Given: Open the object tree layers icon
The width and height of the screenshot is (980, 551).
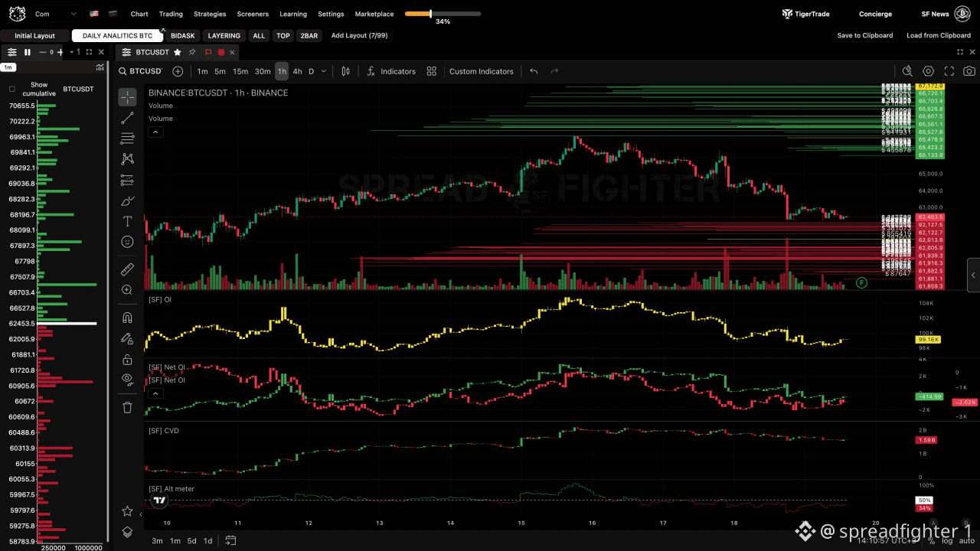Looking at the screenshot, I should tap(127, 532).
